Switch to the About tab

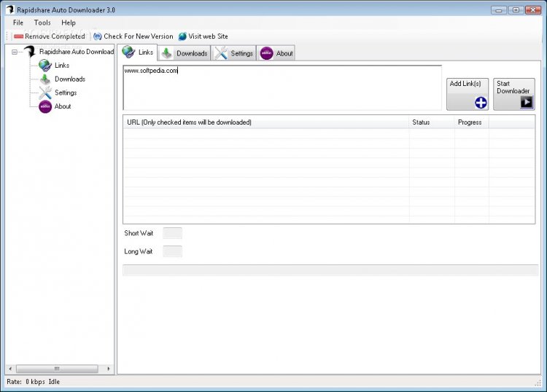[276, 53]
